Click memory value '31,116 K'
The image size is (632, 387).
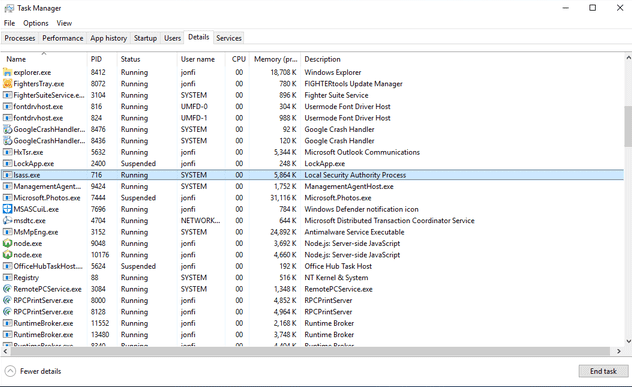point(283,198)
